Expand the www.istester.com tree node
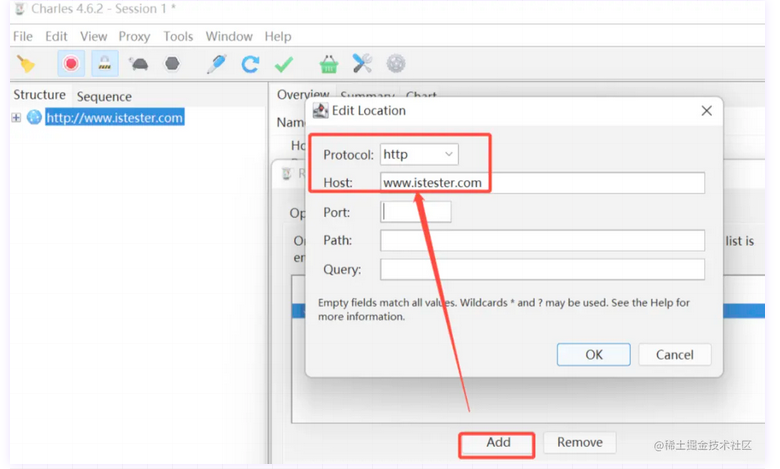The height and width of the screenshot is (469, 780). point(16,117)
